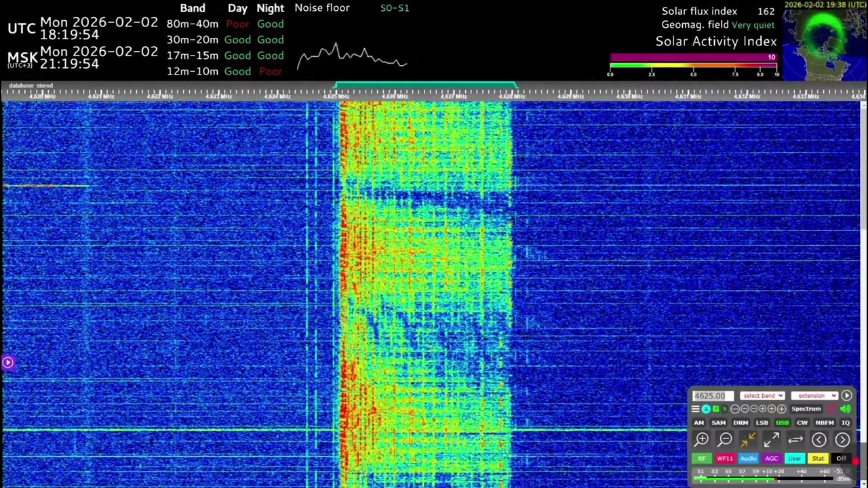Zoom in with the magnifier plus icon

coord(702,439)
